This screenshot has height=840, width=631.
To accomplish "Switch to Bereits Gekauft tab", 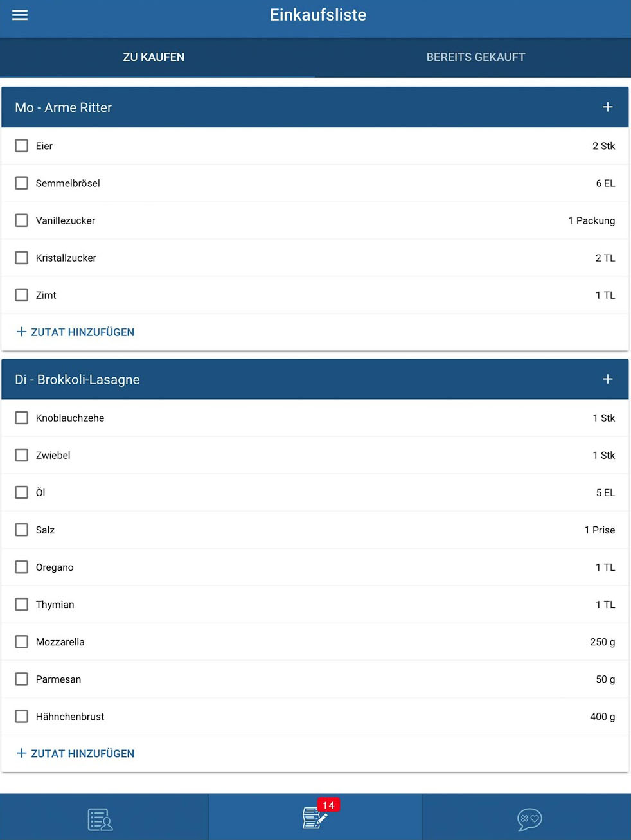I will pyautogui.click(x=475, y=57).
